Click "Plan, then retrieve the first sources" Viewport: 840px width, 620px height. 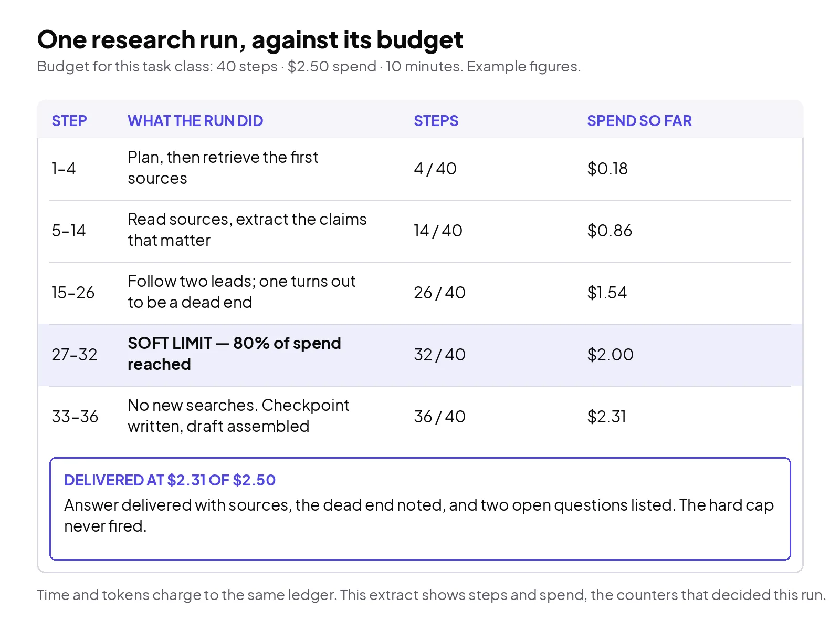tap(223, 168)
